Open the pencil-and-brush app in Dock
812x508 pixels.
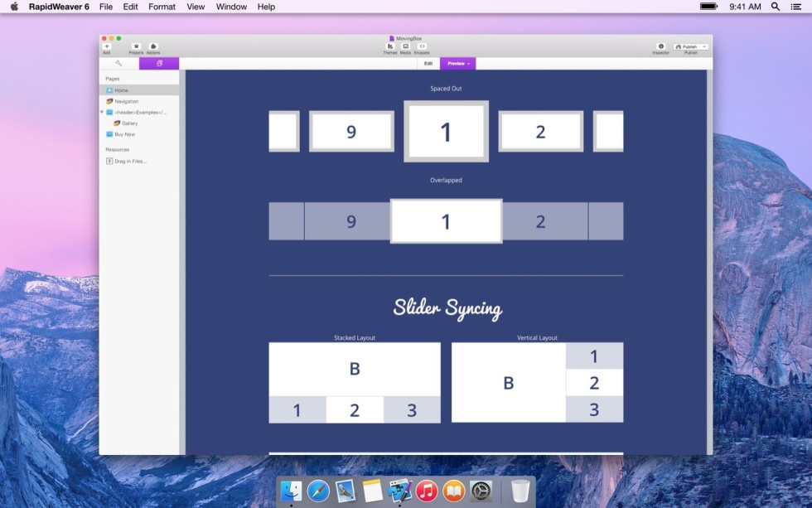(x=399, y=491)
